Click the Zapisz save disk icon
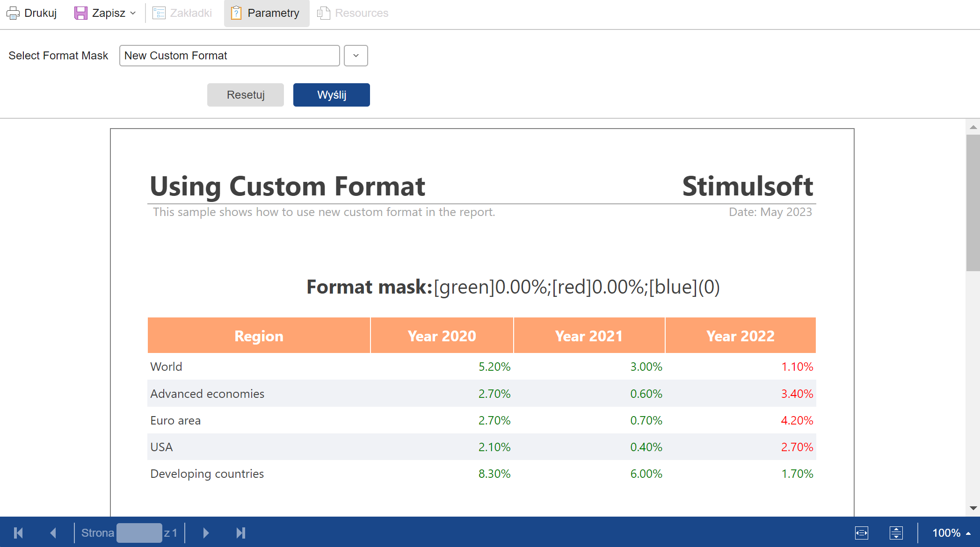 pos(80,13)
